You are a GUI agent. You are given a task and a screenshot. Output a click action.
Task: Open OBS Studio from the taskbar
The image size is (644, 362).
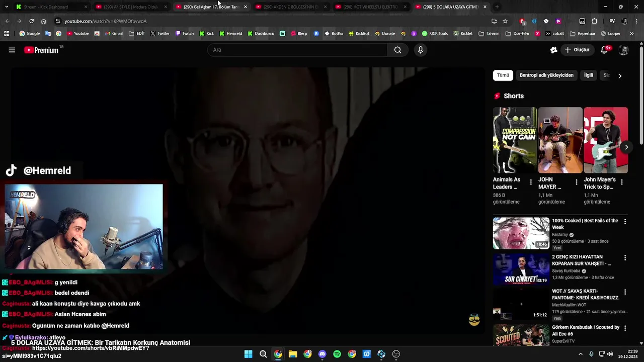[396, 354]
